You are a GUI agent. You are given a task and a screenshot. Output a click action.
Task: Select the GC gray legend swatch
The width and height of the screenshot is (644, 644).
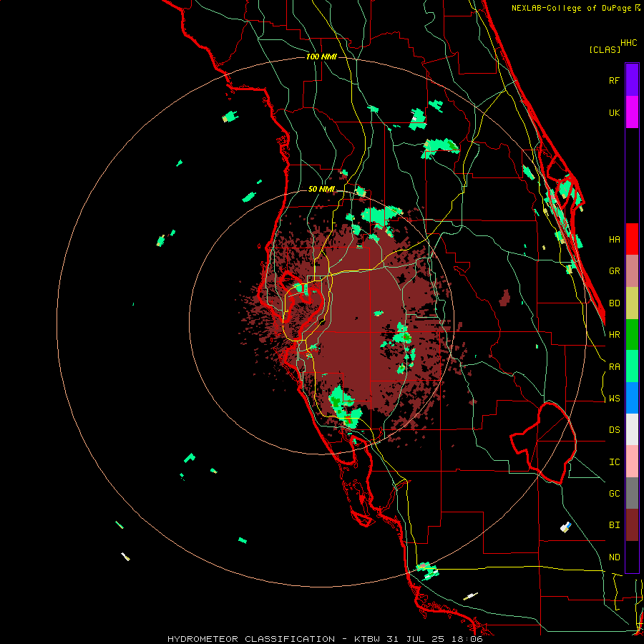632,493
